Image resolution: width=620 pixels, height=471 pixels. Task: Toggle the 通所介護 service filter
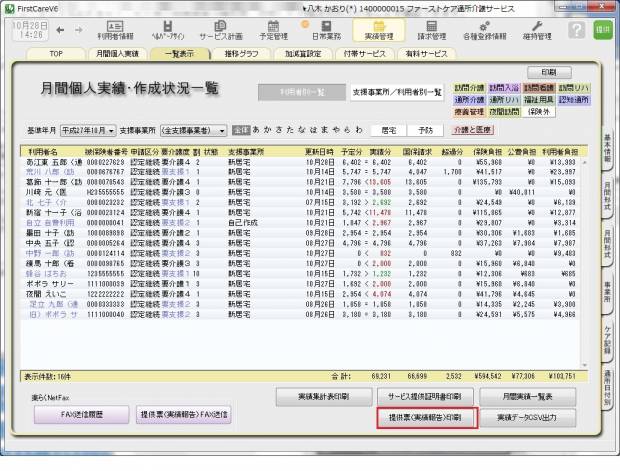coord(469,100)
